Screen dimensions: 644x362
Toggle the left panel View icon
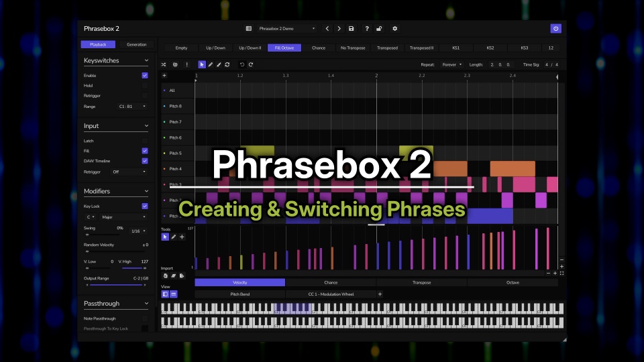coord(165,294)
